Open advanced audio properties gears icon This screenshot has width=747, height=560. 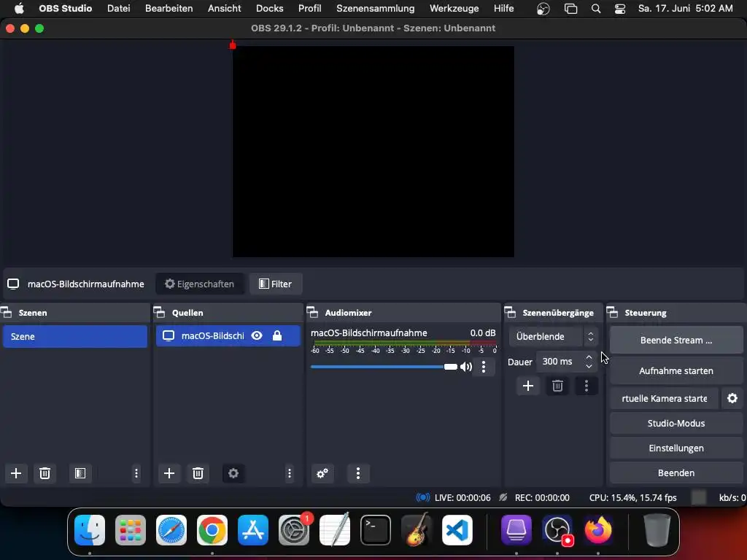pyautogui.click(x=322, y=473)
